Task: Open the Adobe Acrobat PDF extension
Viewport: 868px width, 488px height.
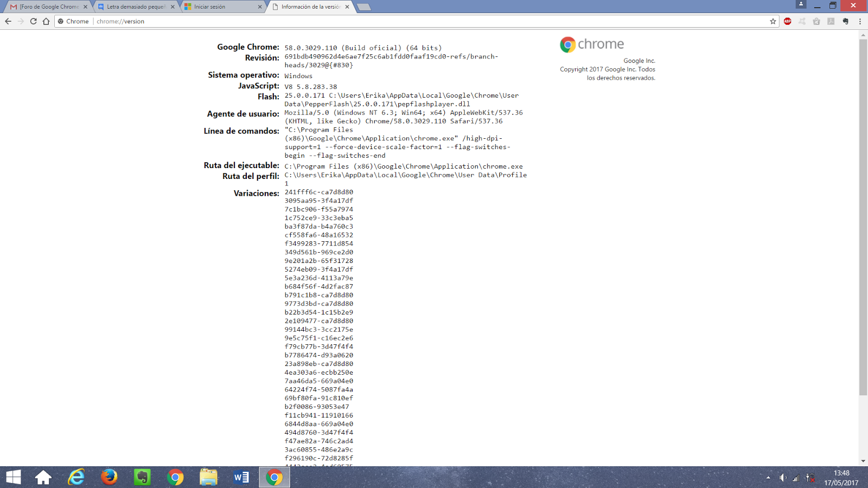Action: point(831,21)
